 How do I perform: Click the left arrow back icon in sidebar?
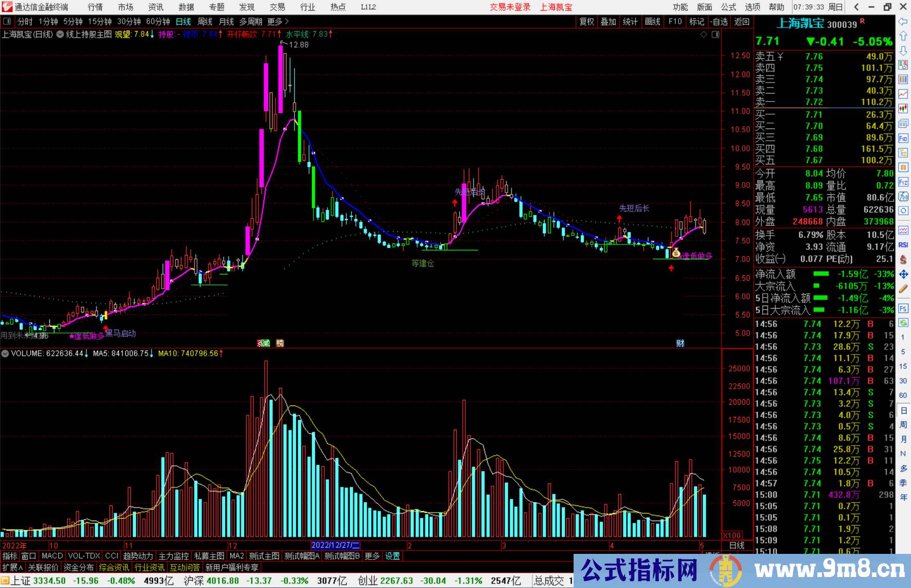tap(903, 21)
